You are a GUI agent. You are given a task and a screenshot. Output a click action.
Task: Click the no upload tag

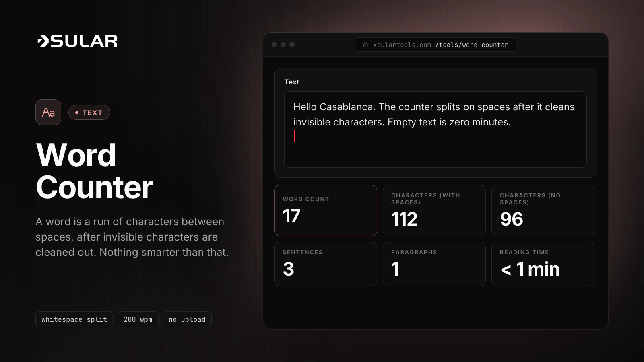click(187, 319)
